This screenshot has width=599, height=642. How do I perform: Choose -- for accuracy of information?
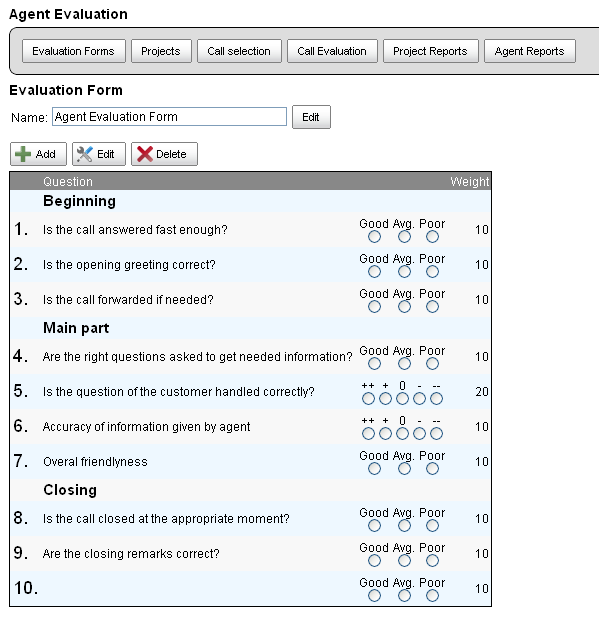(x=436, y=434)
